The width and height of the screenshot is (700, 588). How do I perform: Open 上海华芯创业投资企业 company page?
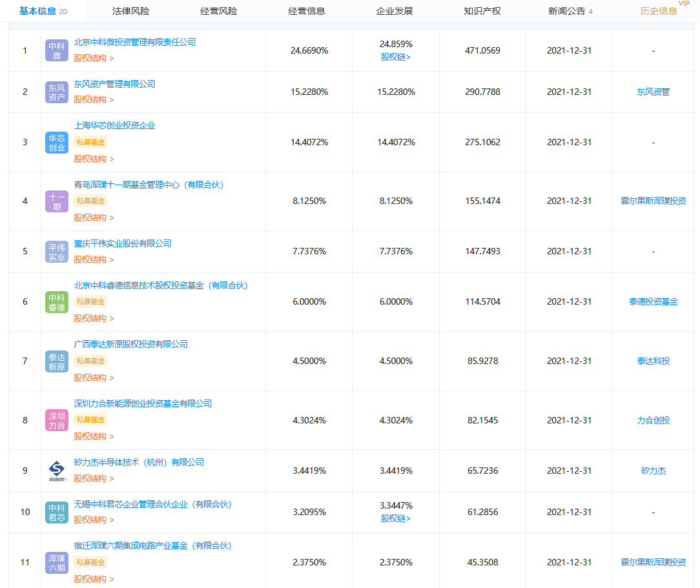(x=115, y=125)
